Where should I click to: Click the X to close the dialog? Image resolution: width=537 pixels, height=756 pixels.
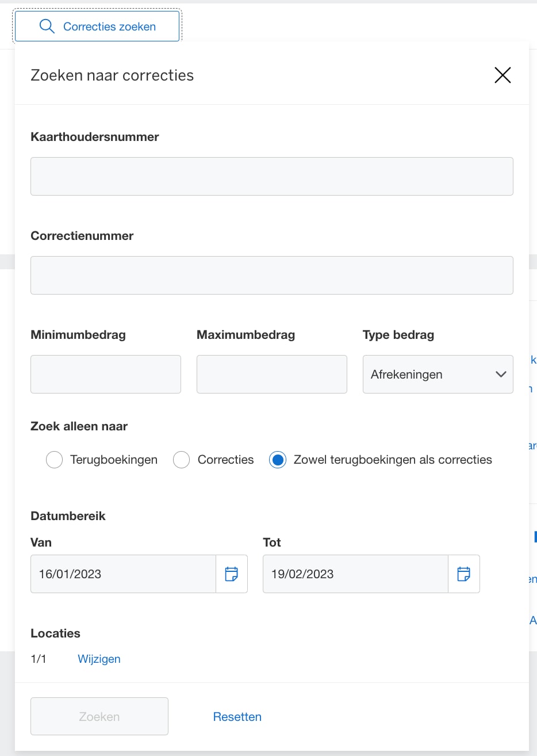(x=502, y=75)
